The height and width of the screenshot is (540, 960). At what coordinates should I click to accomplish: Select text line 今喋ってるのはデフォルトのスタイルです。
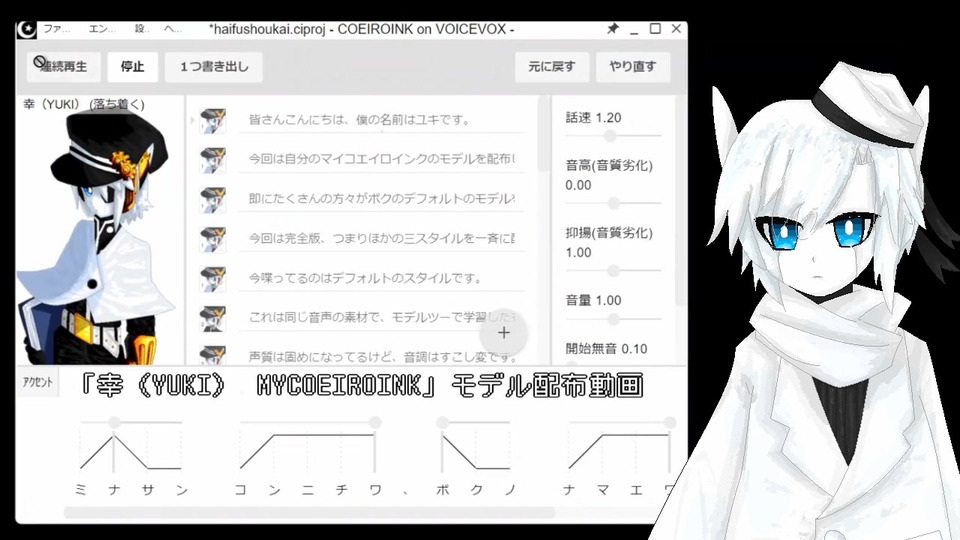coord(381,279)
